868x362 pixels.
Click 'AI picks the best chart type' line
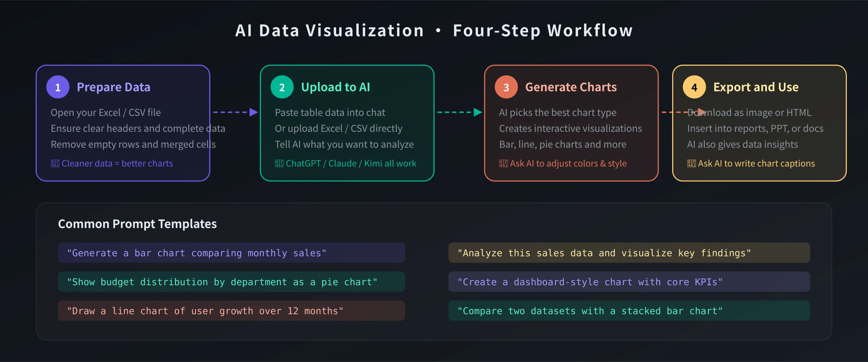(x=558, y=113)
